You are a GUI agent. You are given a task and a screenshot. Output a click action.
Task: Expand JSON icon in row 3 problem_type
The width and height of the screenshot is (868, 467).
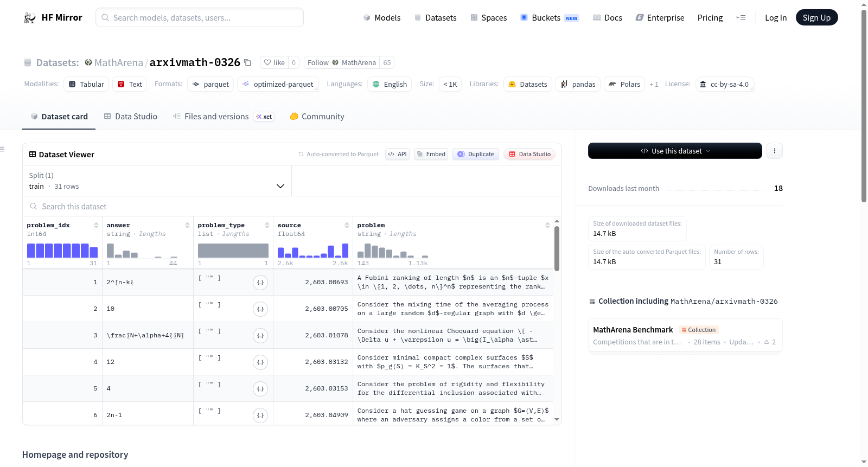[260, 335]
